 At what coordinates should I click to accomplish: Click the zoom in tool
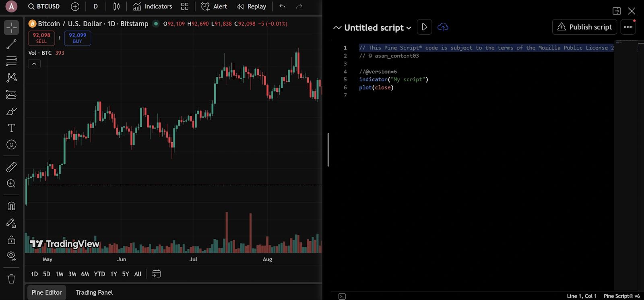coord(11,184)
